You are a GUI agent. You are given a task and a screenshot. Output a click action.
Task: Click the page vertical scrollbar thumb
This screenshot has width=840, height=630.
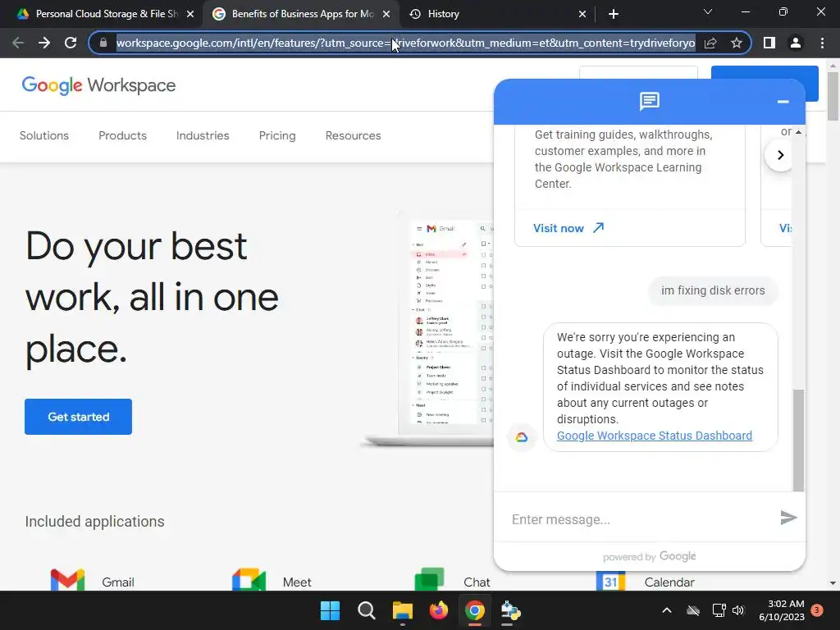[833, 97]
